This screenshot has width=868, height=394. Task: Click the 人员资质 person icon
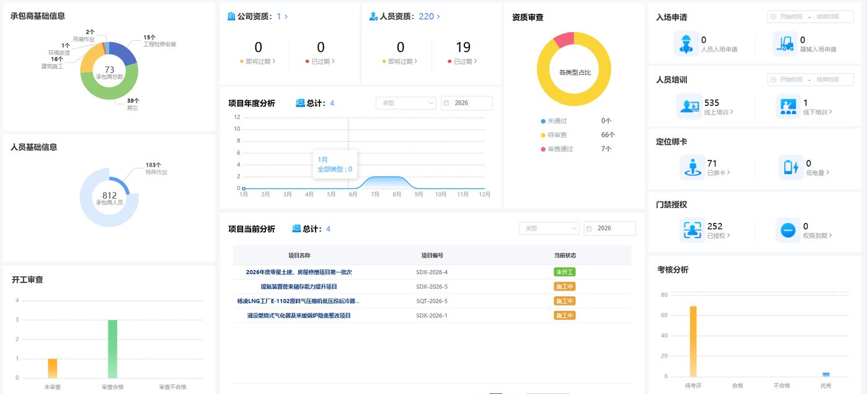coord(373,17)
